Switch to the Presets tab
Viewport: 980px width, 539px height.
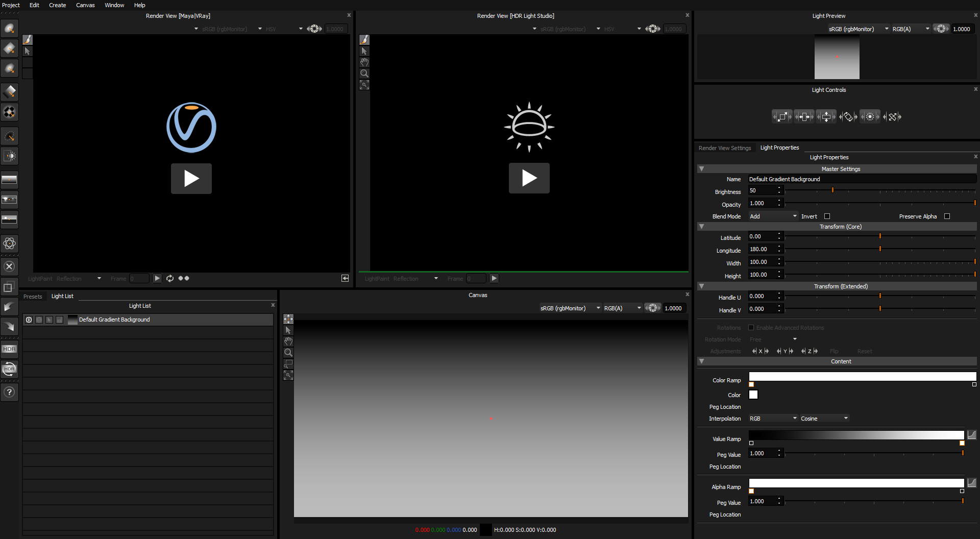(x=33, y=297)
